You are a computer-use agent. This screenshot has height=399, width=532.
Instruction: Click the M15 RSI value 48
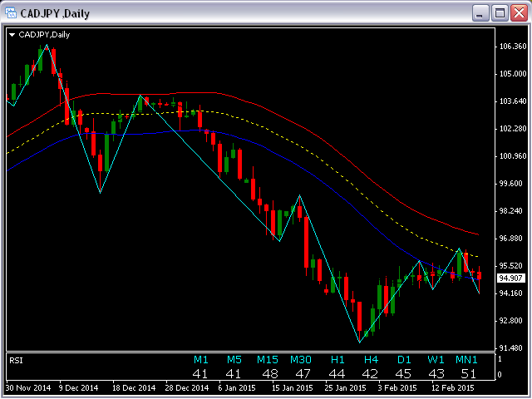click(270, 374)
